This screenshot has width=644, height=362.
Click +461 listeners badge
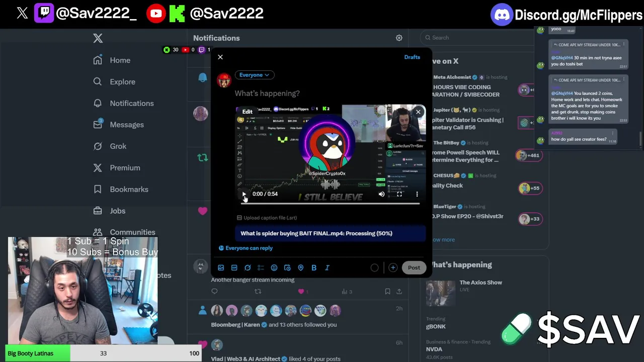(528, 155)
